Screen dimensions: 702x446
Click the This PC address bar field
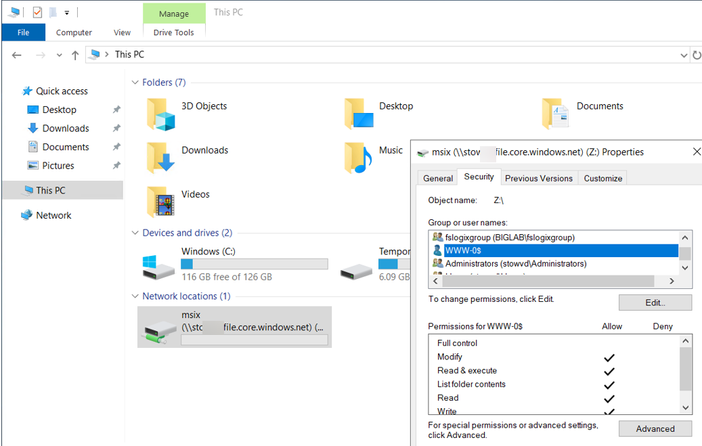(x=388, y=55)
